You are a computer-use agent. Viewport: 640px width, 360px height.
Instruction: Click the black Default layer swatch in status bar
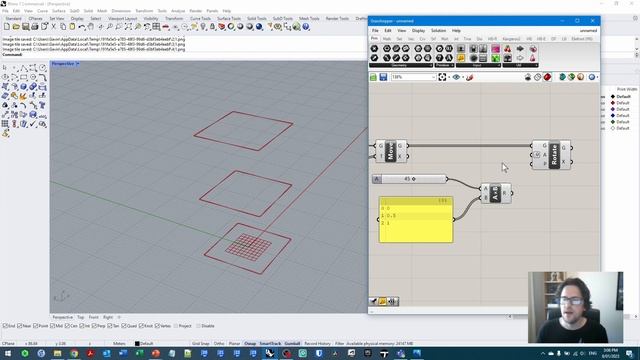pyautogui.click(x=137, y=344)
